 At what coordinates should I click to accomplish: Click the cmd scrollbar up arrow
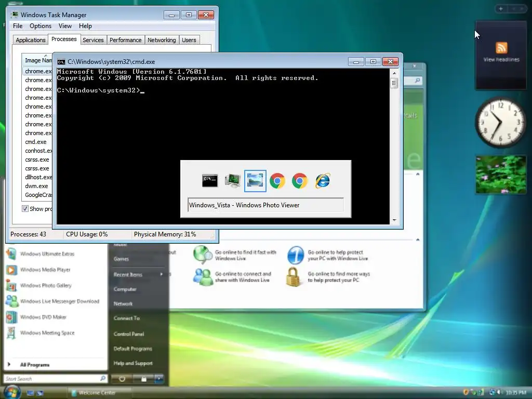coord(394,73)
